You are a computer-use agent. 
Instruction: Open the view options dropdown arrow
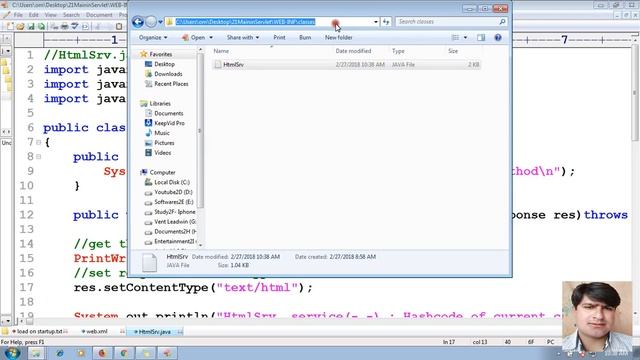tap(465, 38)
